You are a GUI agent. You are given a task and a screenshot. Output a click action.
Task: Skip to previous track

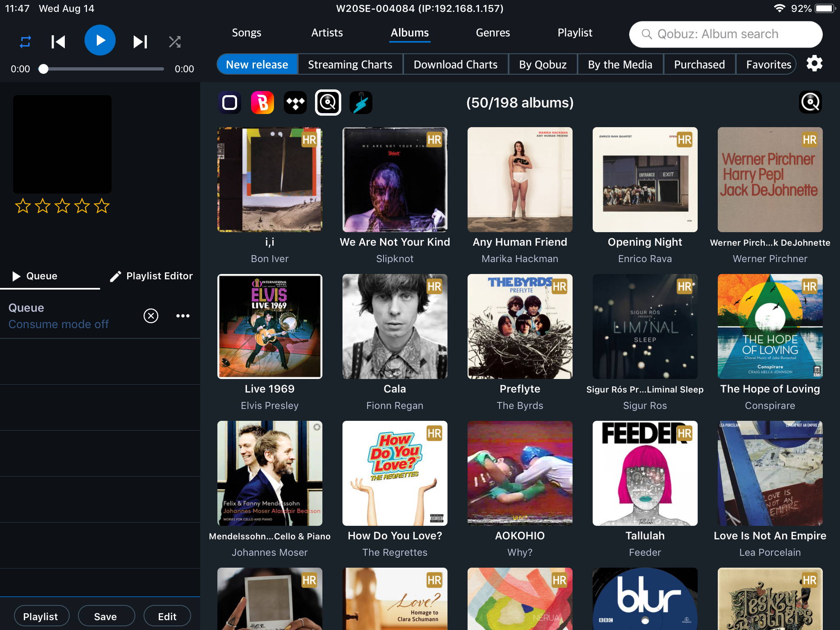pos(58,41)
